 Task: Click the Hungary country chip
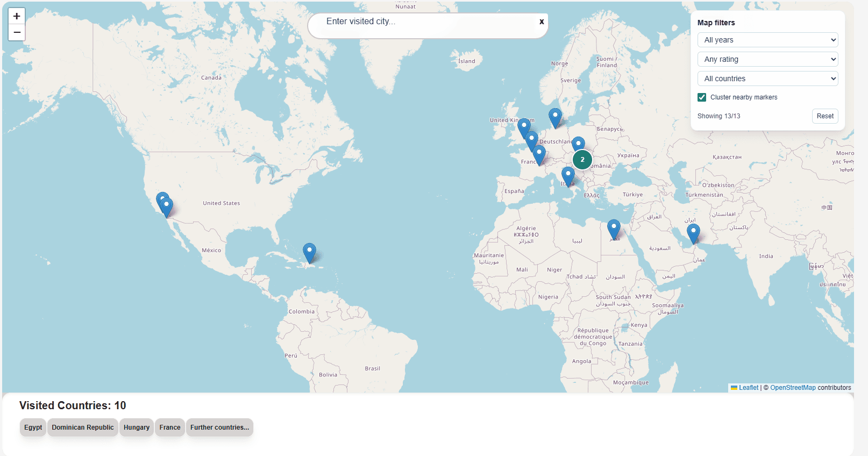coord(137,427)
